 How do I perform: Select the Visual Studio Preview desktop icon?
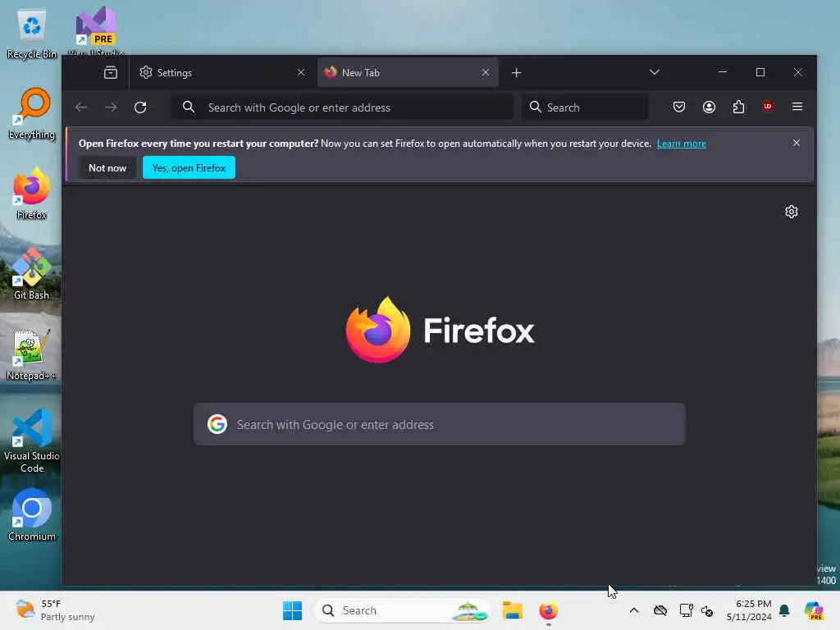point(95,30)
